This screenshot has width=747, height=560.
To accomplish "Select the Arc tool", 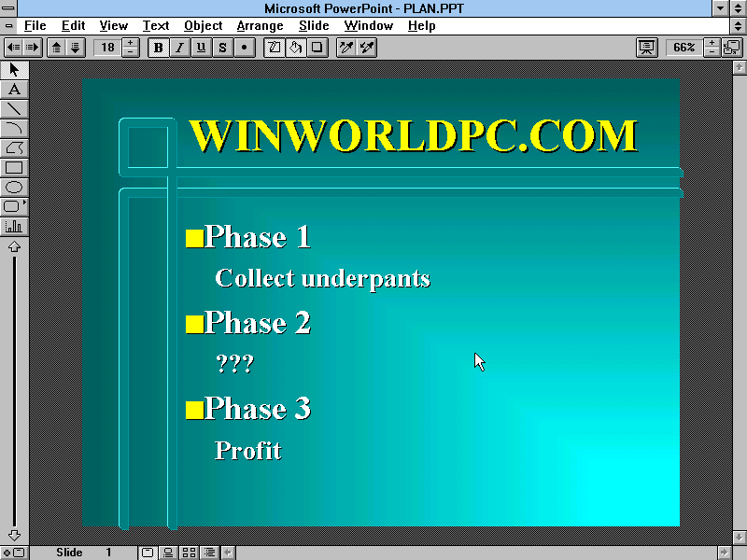I will tap(13, 128).
